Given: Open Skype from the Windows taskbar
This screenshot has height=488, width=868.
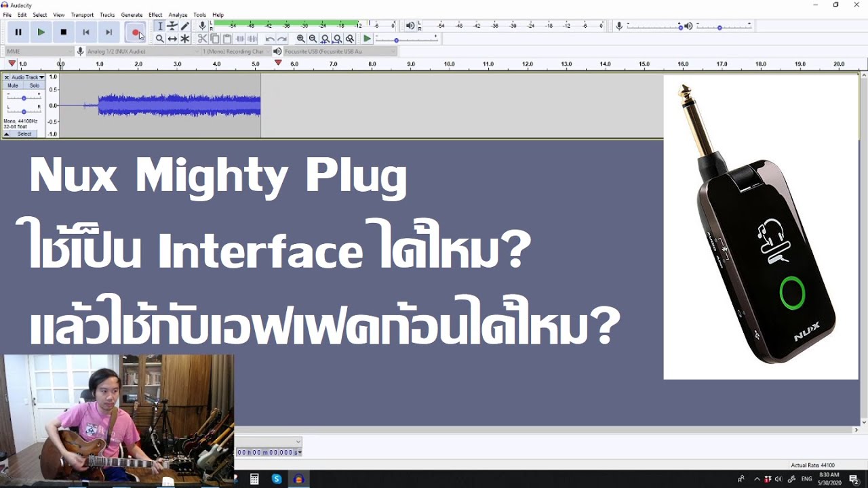Looking at the screenshot, I should click(x=277, y=479).
